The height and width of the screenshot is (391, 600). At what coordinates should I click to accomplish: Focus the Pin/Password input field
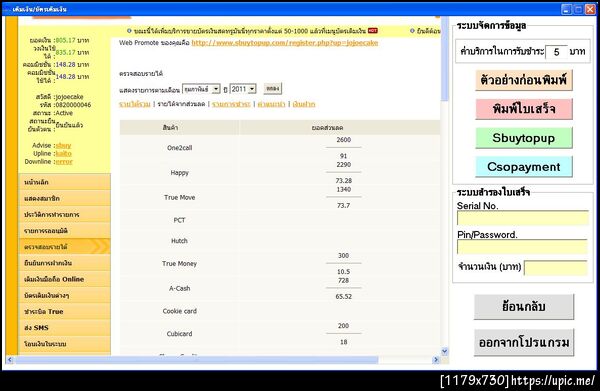click(522, 247)
